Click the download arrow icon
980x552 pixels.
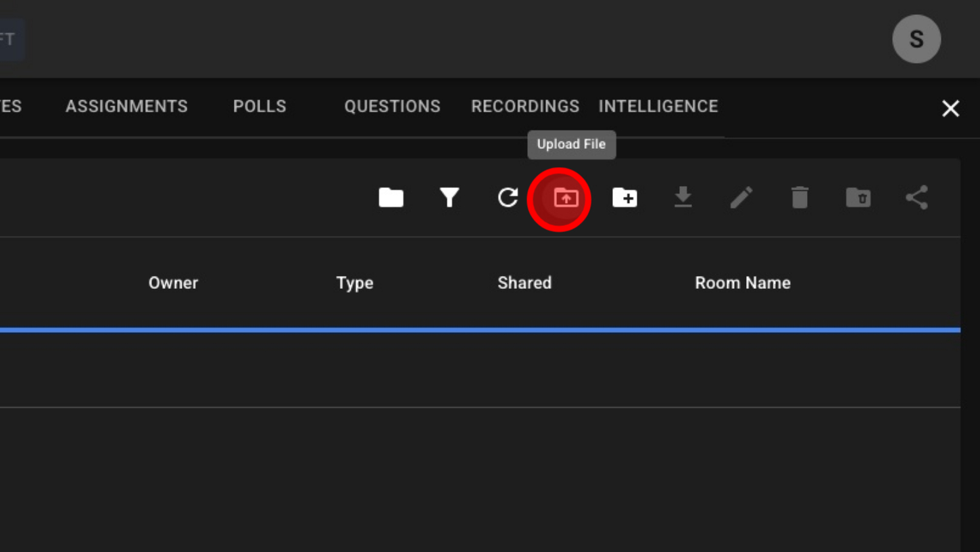[x=683, y=198]
